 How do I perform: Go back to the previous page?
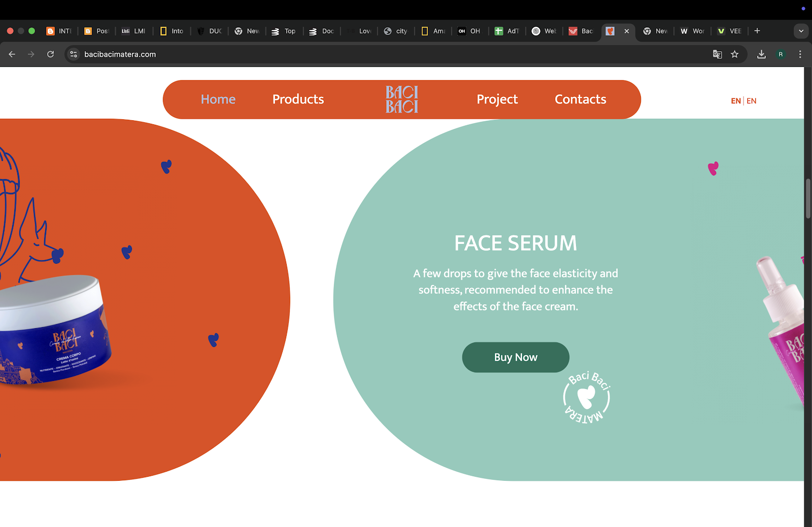point(12,54)
